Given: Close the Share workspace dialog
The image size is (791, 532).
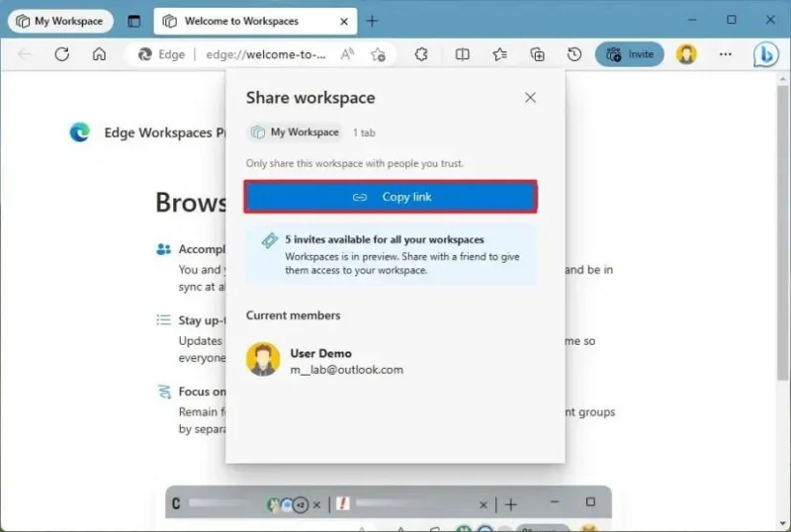Looking at the screenshot, I should coord(530,98).
